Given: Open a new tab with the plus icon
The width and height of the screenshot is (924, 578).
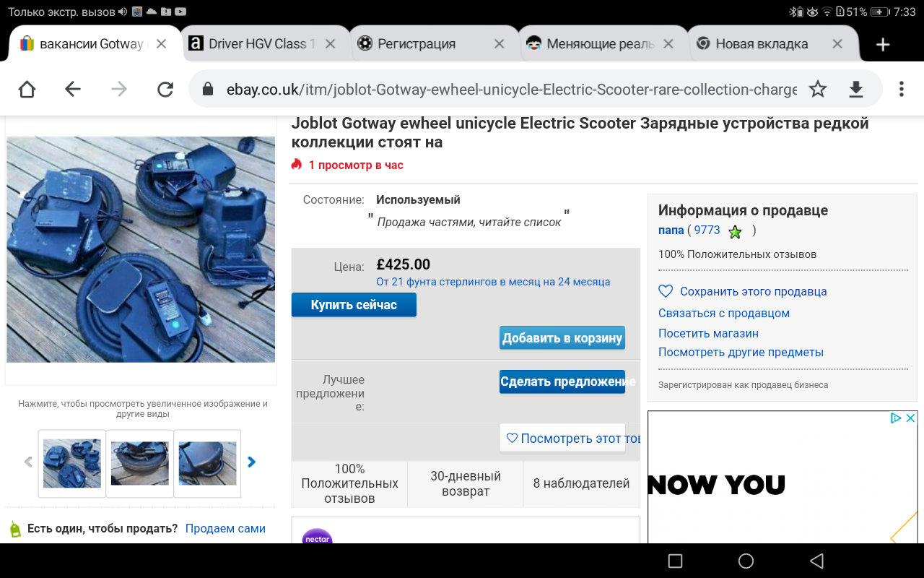Looking at the screenshot, I should [882, 45].
